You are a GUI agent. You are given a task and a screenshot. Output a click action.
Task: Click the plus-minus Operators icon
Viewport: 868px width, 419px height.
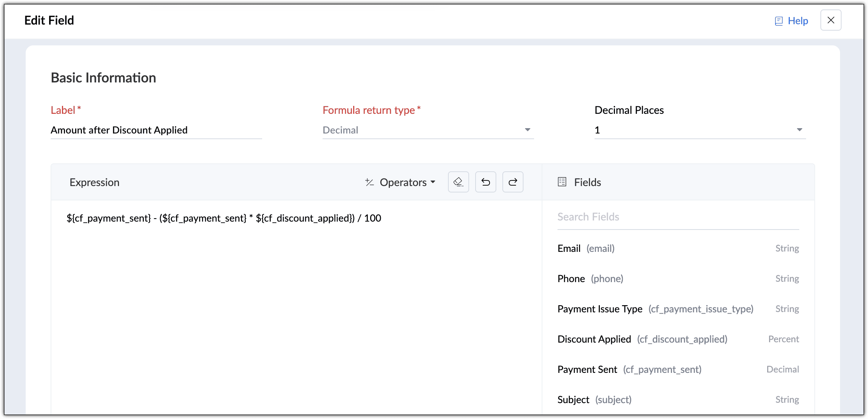coord(369,182)
